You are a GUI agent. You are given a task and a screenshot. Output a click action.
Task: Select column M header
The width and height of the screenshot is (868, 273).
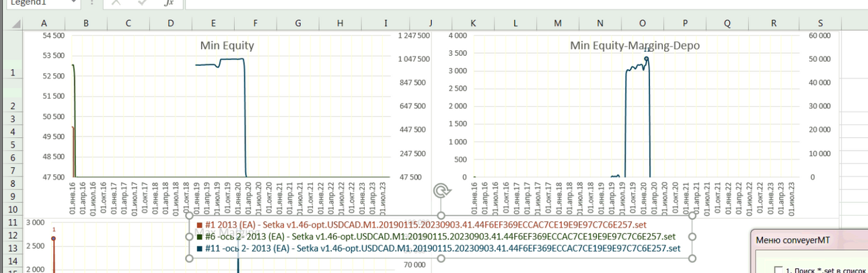coord(558,24)
